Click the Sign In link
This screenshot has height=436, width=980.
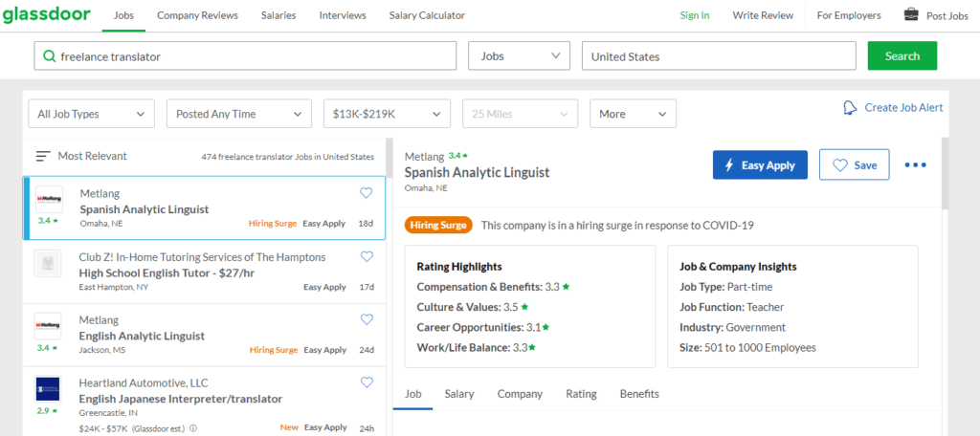click(x=695, y=15)
